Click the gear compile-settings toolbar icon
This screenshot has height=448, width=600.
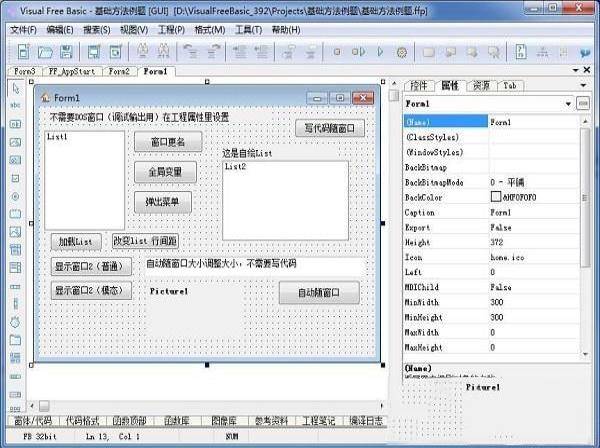[x=401, y=52]
